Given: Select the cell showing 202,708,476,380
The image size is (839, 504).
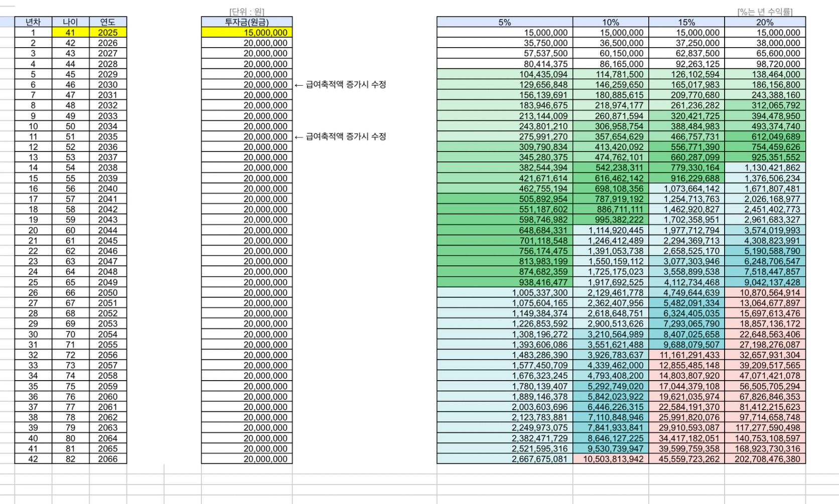Looking at the screenshot, I should (765, 459).
